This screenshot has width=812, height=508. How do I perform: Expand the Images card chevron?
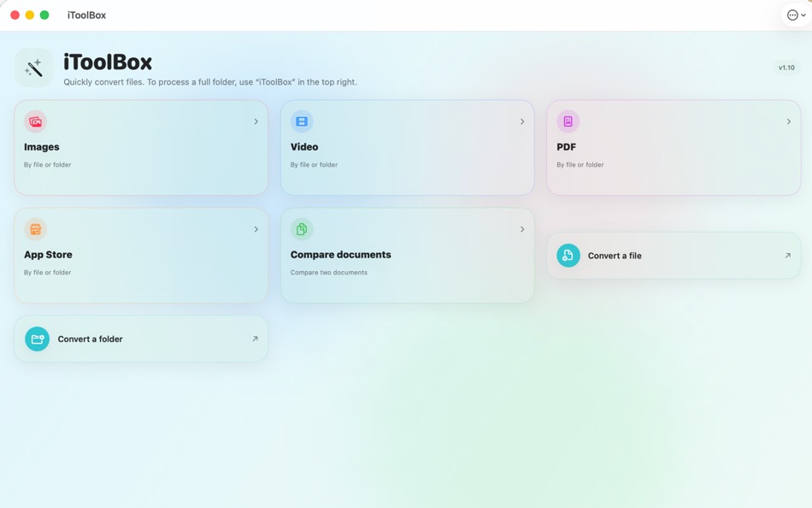pos(255,121)
